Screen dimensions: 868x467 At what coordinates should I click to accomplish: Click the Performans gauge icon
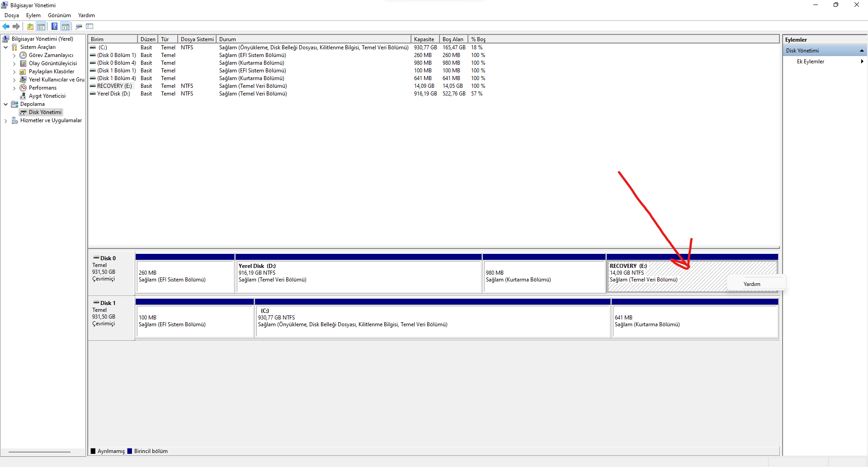tap(23, 88)
